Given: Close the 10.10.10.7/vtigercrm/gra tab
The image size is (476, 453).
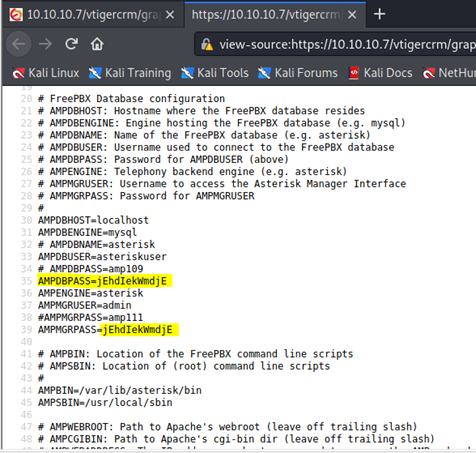Looking at the screenshot, I should coord(170,15).
